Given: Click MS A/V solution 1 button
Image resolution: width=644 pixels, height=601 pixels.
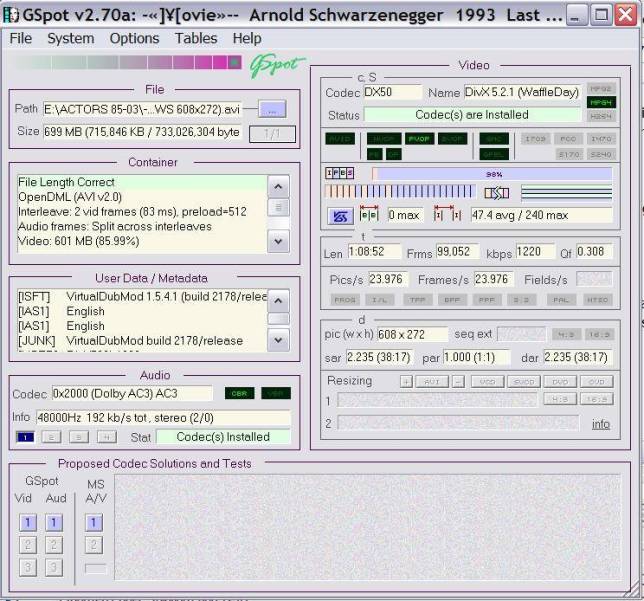Looking at the screenshot, I should [x=94, y=523].
